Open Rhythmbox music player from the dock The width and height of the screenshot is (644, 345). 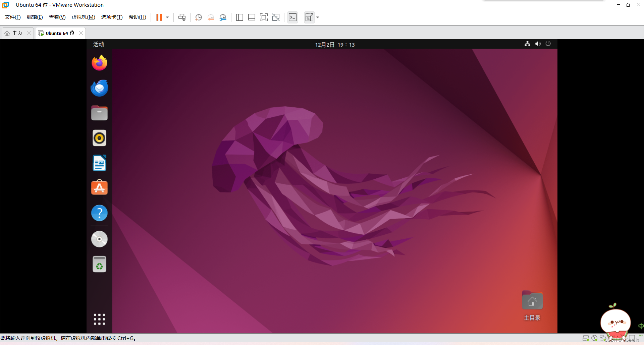point(99,138)
